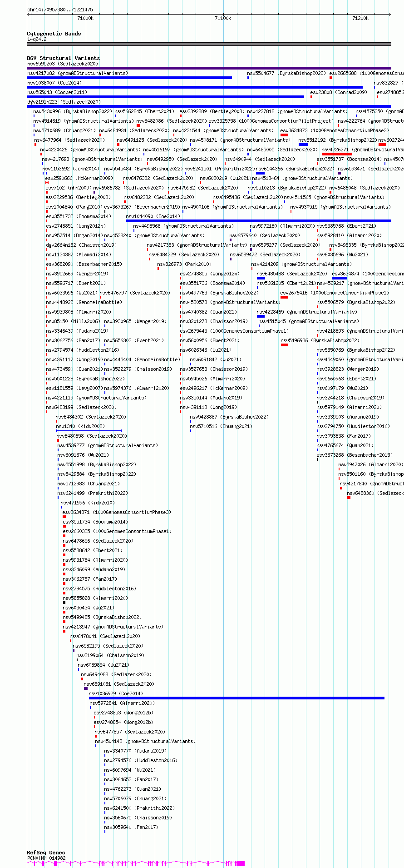Select the nsv4217082 gnomAD structural variant bar

point(129,78)
